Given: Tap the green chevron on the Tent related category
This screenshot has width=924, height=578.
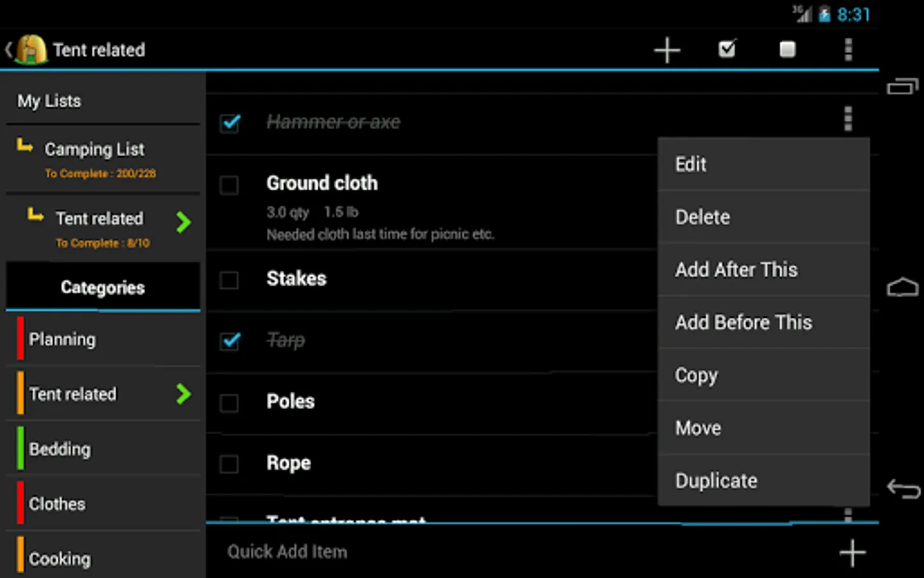Looking at the screenshot, I should pyautogui.click(x=184, y=394).
